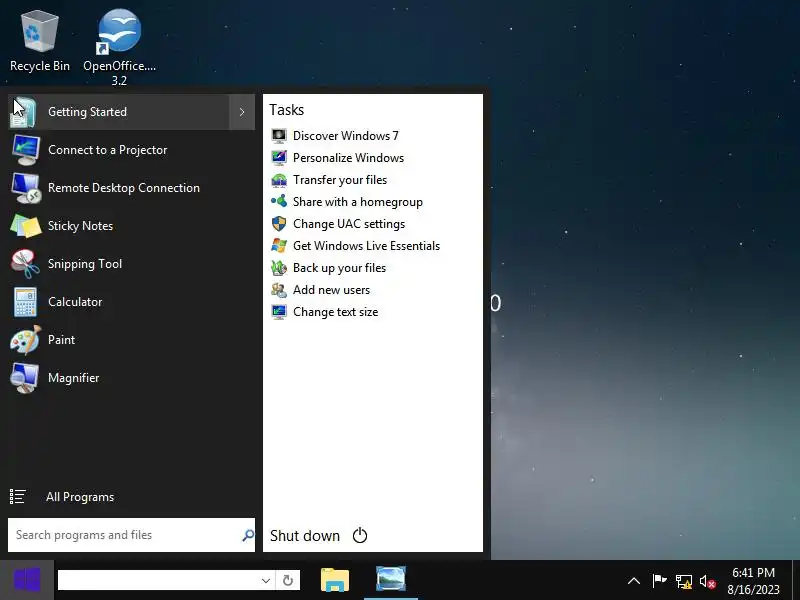Image resolution: width=800 pixels, height=600 pixels.
Task: Open File Explorer from the taskbar
Action: pyautogui.click(x=335, y=581)
